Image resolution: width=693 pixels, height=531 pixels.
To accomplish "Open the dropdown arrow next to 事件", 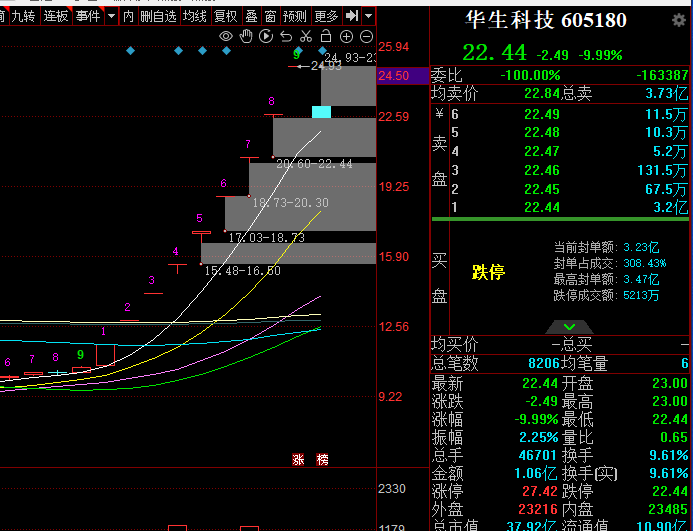I will tap(110, 16).
